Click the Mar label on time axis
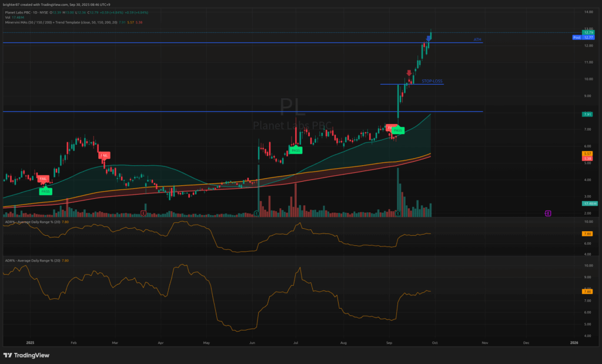Viewport: 602px width, 364px height. (115, 342)
